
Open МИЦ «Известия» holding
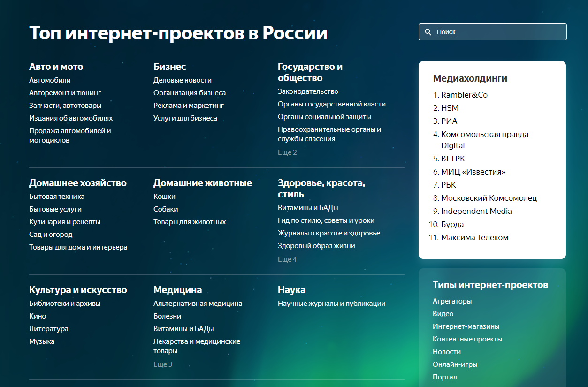click(x=473, y=172)
